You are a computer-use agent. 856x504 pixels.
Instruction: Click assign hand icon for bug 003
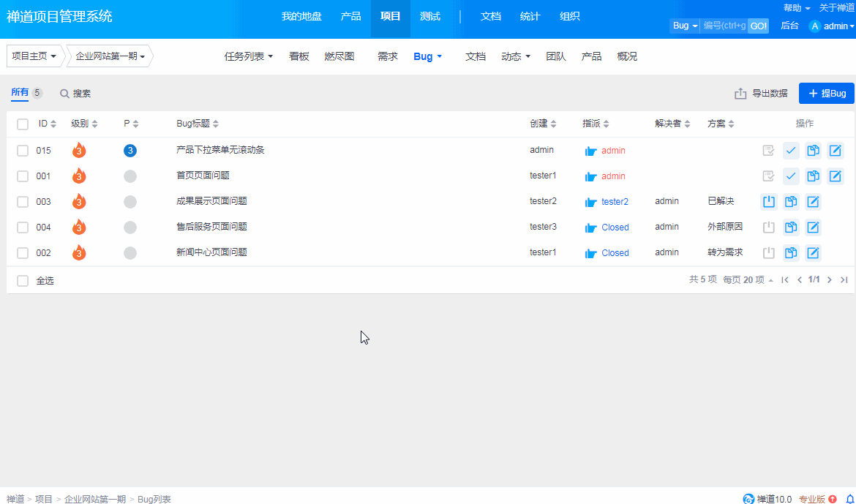tap(591, 202)
